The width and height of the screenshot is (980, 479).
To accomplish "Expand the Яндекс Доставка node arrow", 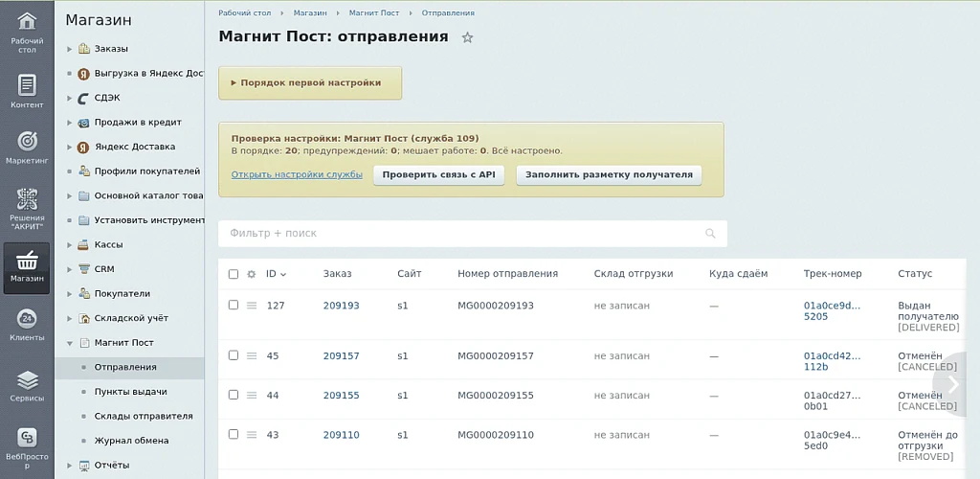I will pos(69,147).
